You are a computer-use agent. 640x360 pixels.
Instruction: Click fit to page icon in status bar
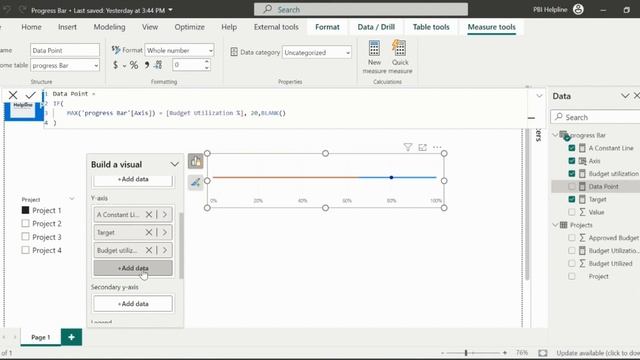(542, 353)
